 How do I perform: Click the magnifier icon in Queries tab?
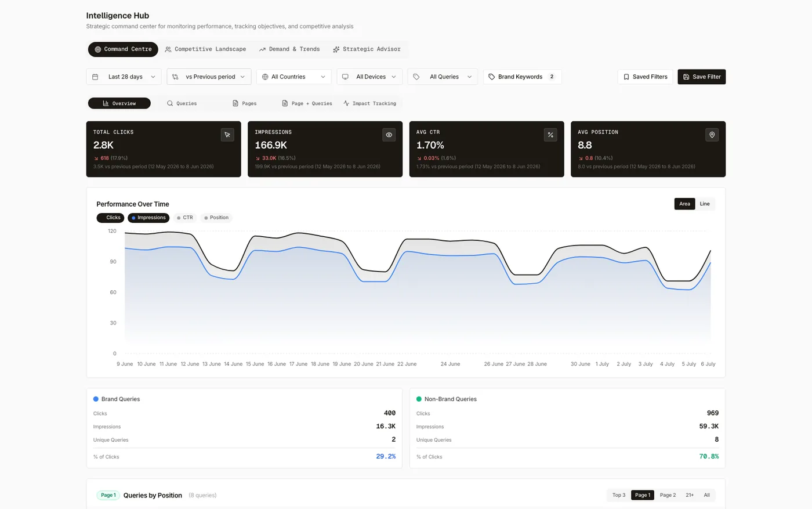(170, 103)
